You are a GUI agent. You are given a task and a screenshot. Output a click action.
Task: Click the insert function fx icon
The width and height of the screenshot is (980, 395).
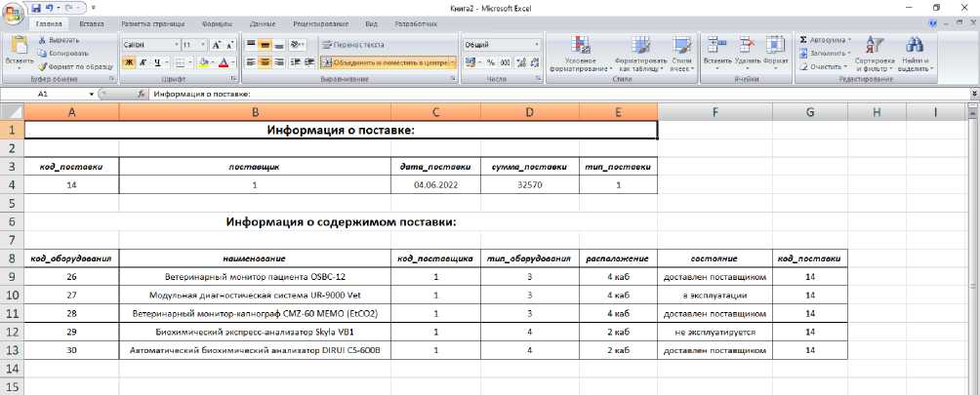pyautogui.click(x=142, y=94)
